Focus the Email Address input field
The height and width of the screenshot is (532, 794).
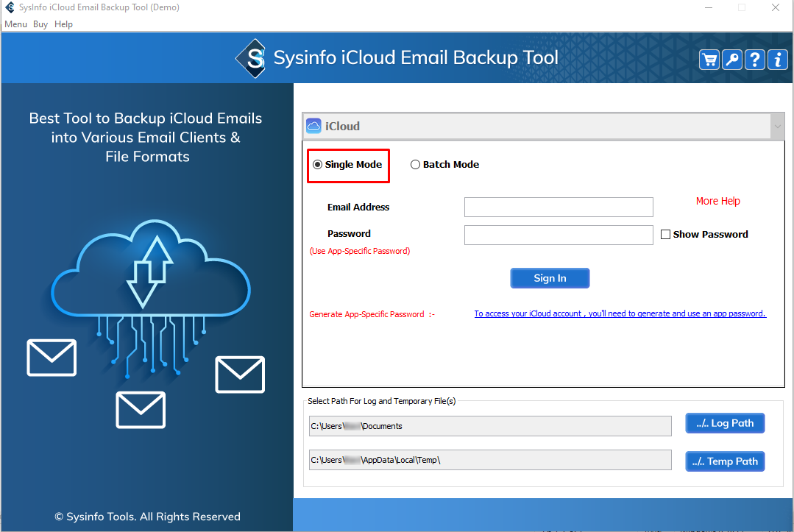(559, 208)
